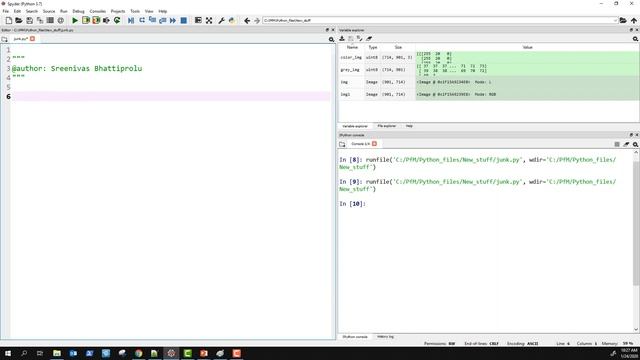Open the Source menu
The height and width of the screenshot is (360, 640).
tap(49, 11)
